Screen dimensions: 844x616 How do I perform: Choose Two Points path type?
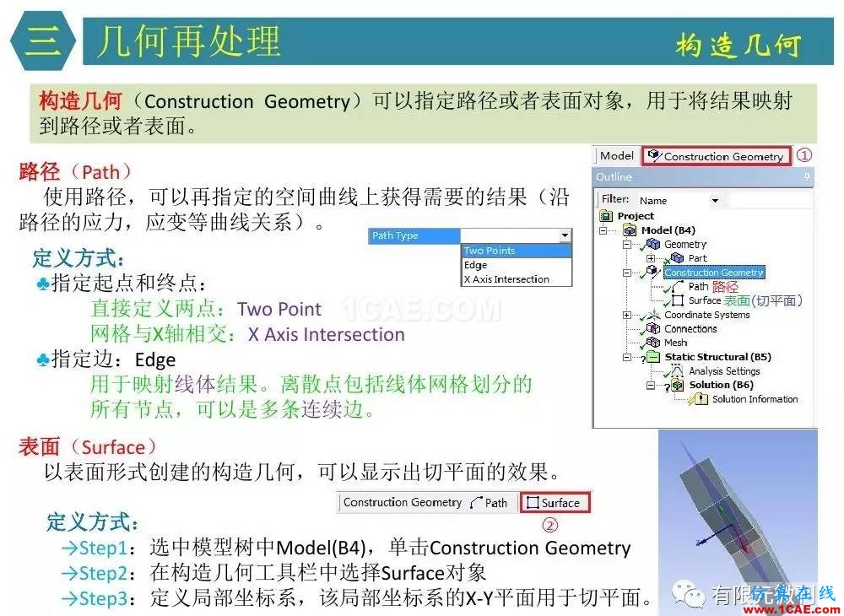coord(517,250)
